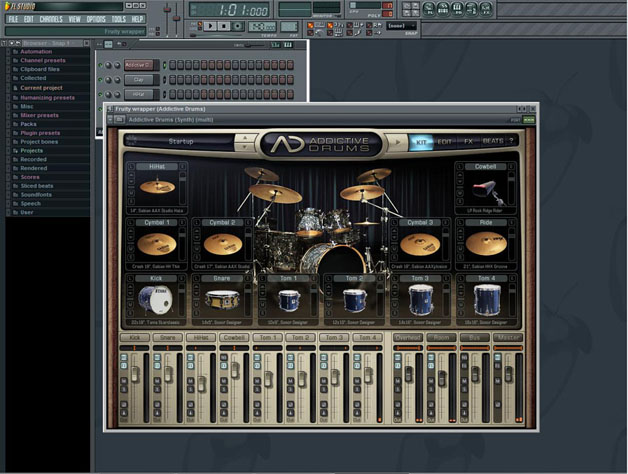Arm the transport record button
Image resolution: width=628 pixels, height=474 pixels.
click(x=238, y=26)
